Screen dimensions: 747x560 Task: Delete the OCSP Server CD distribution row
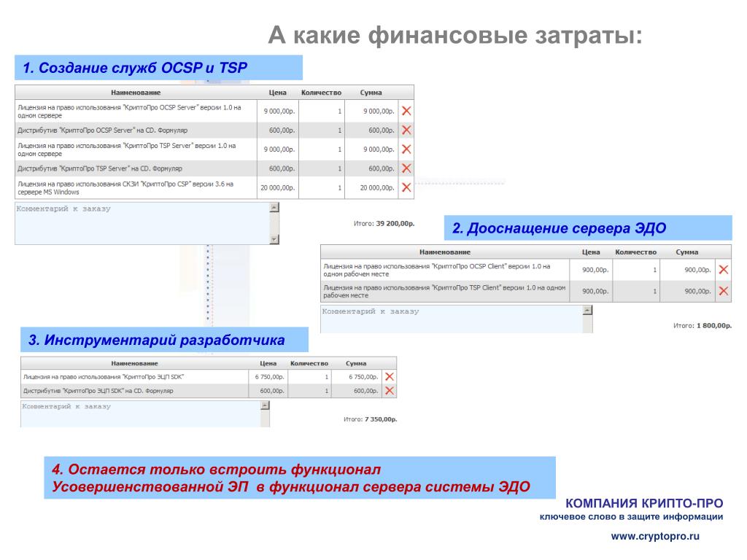coord(406,130)
